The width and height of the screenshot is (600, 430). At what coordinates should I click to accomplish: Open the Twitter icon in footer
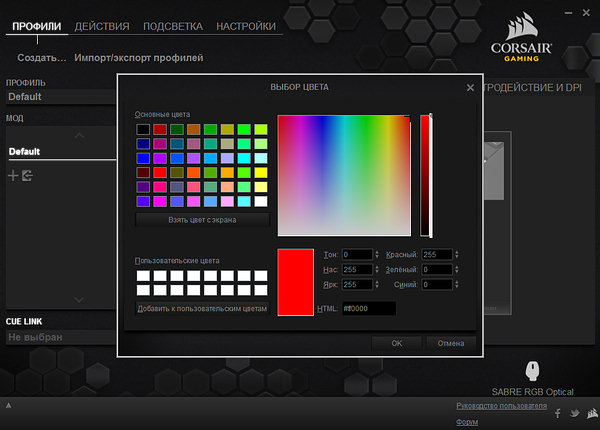[x=574, y=413]
